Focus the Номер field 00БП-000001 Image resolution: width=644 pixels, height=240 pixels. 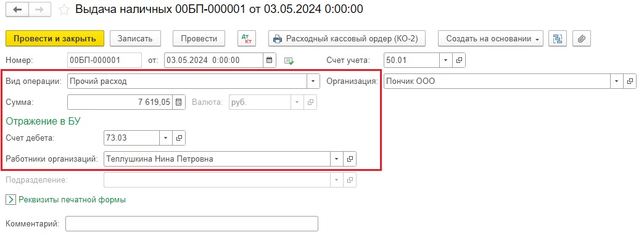pos(104,60)
